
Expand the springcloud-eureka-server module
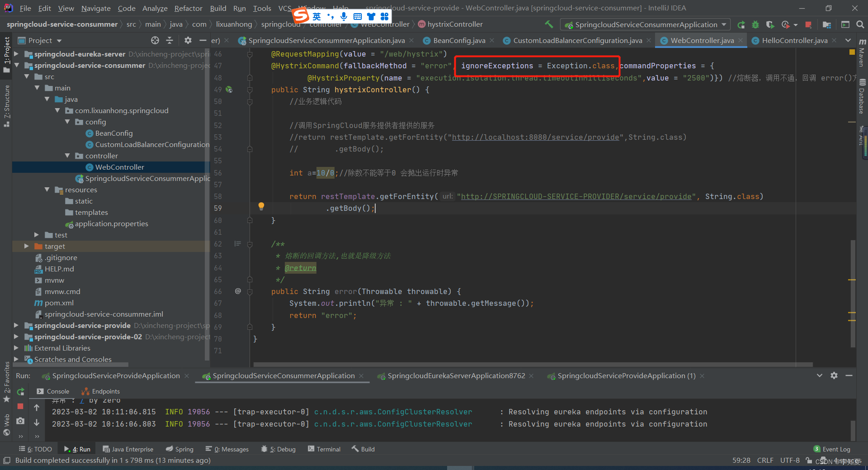point(16,54)
